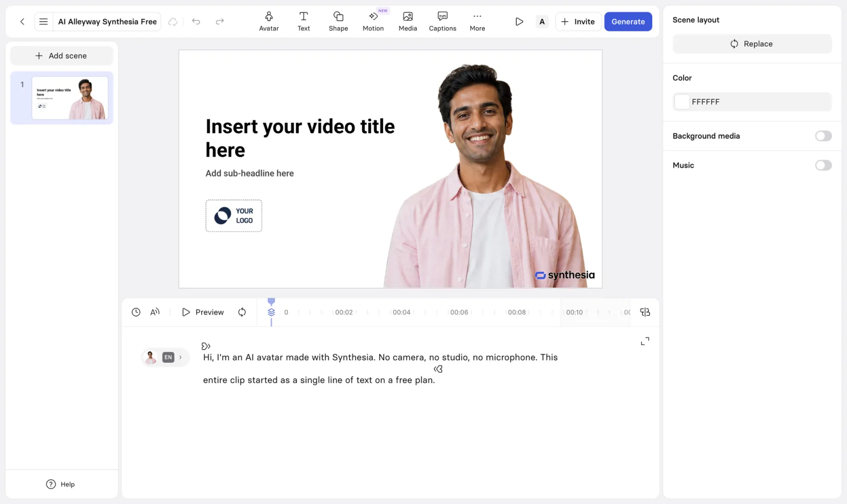Expand the script editor fullscreen icon
Image resolution: width=847 pixels, height=504 pixels.
tap(645, 342)
